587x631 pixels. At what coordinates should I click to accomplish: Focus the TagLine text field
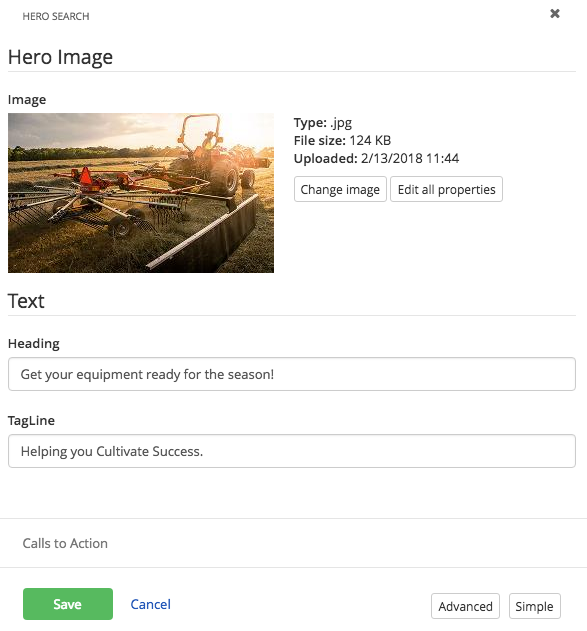(x=292, y=451)
